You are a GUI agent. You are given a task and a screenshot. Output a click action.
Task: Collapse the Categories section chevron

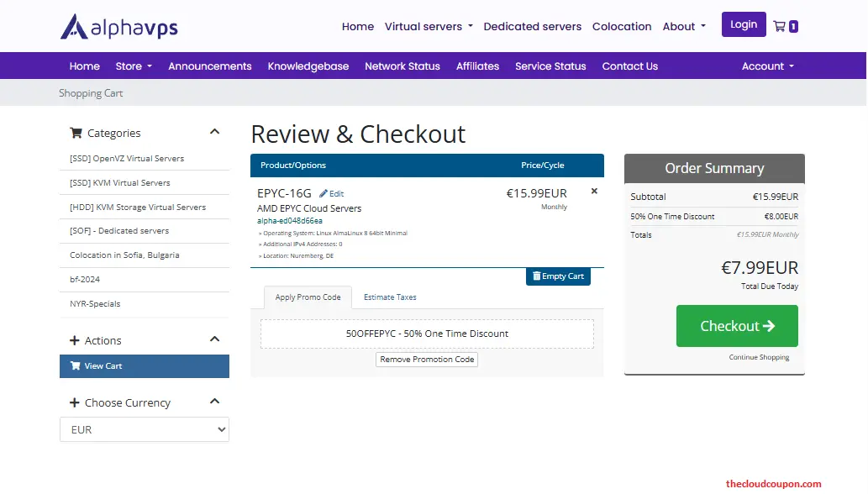215,131
